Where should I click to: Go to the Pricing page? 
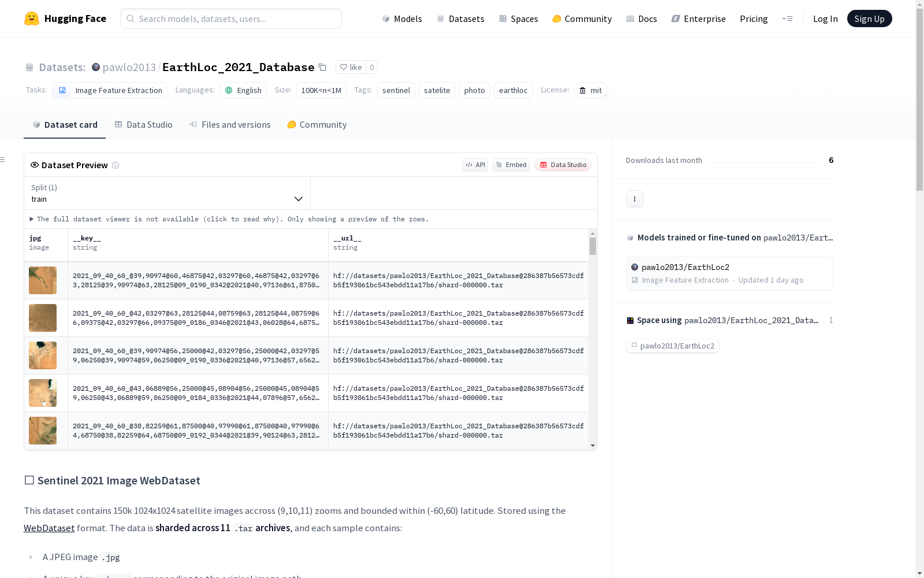pos(754,18)
